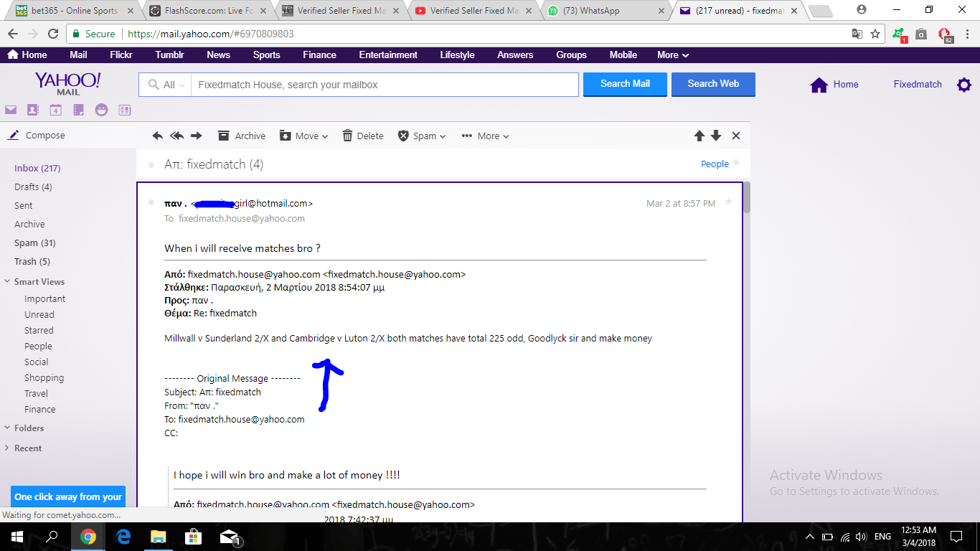Open the Calendar icon under Yahoo logo
The width and height of the screenshot is (980, 551).
(55, 110)
